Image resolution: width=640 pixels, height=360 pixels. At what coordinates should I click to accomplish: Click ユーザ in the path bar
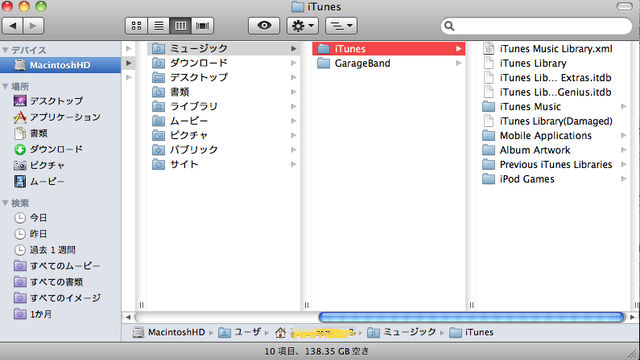[240, 332]
